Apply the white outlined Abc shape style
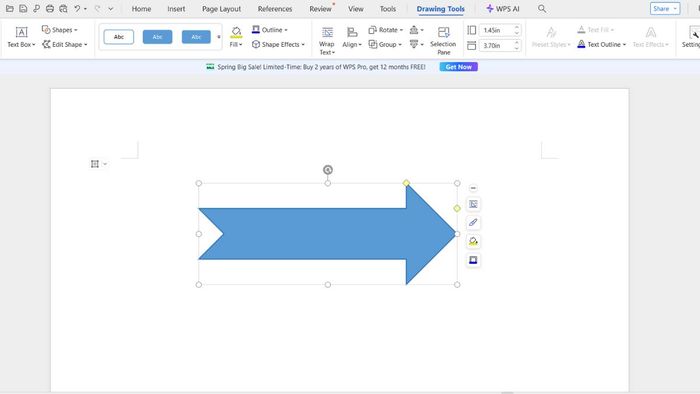The image size is (700, 394). coord(119,37)
